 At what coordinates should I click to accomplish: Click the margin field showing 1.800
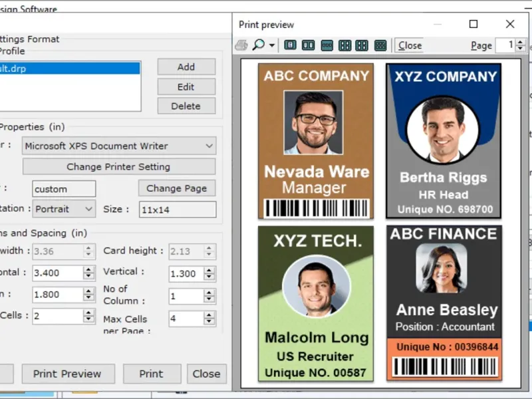click(58, 295)
